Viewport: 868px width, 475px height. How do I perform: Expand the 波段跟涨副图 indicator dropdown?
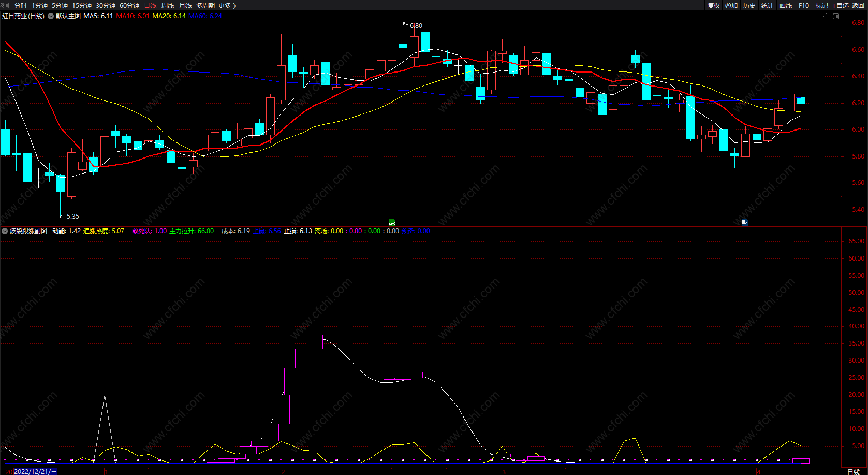coord(5,231)
